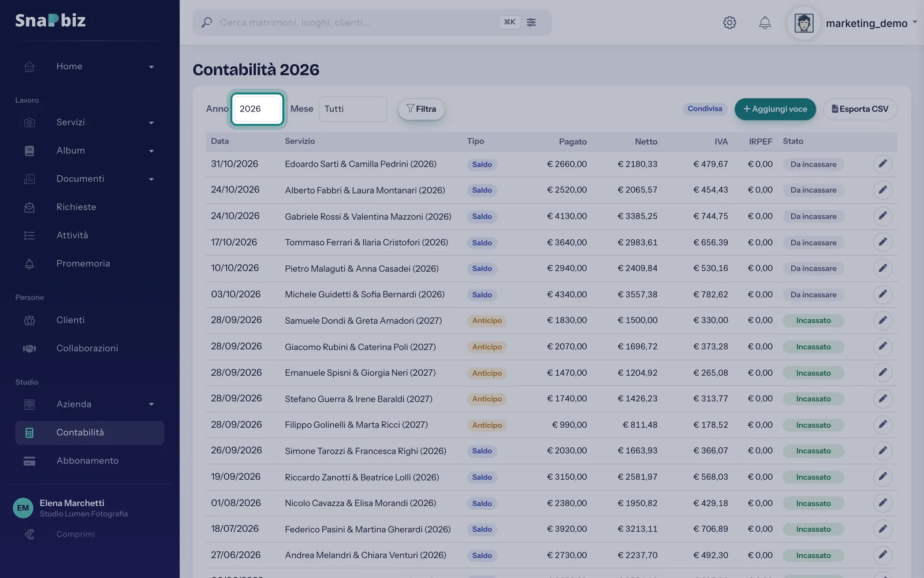This screenshot has width=924, height=578.
Task: Open the Mese dropdown showing Tutti
Action: tap(353, 109)
